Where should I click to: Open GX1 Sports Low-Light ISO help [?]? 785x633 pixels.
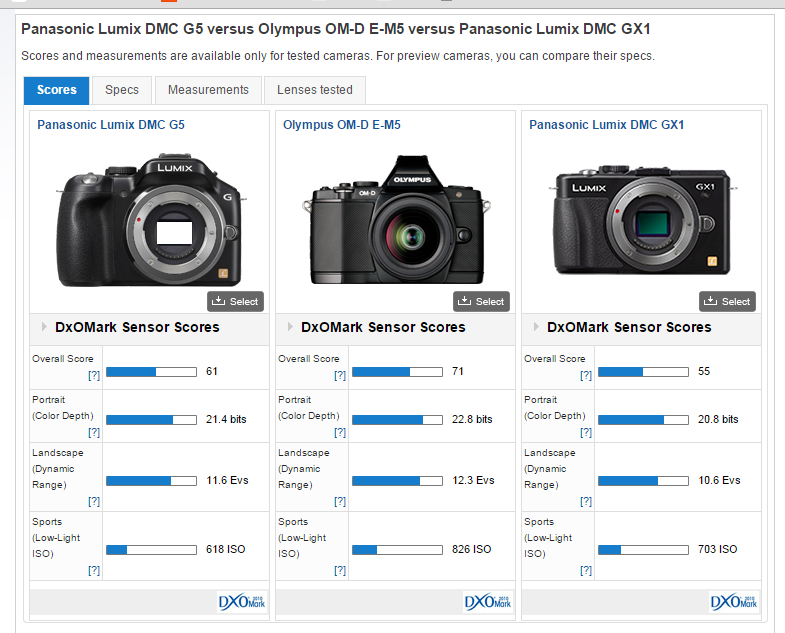point(586,570)
